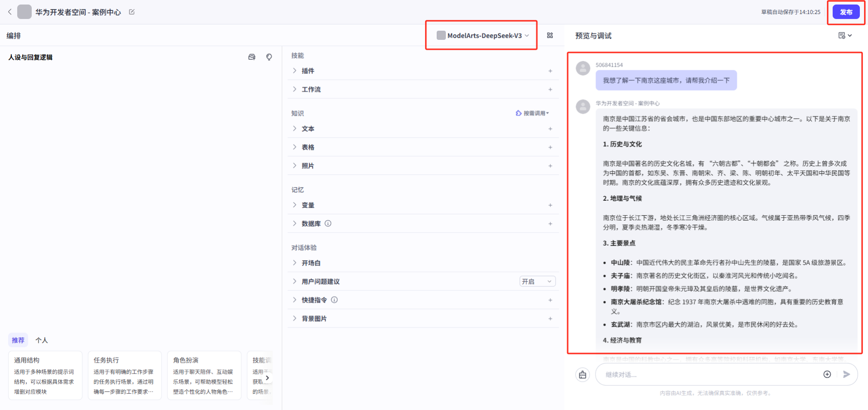Screen dimensions: 868x410
Task: Open the grid layout icon beside the model selector
Action: tap(550, 35)
